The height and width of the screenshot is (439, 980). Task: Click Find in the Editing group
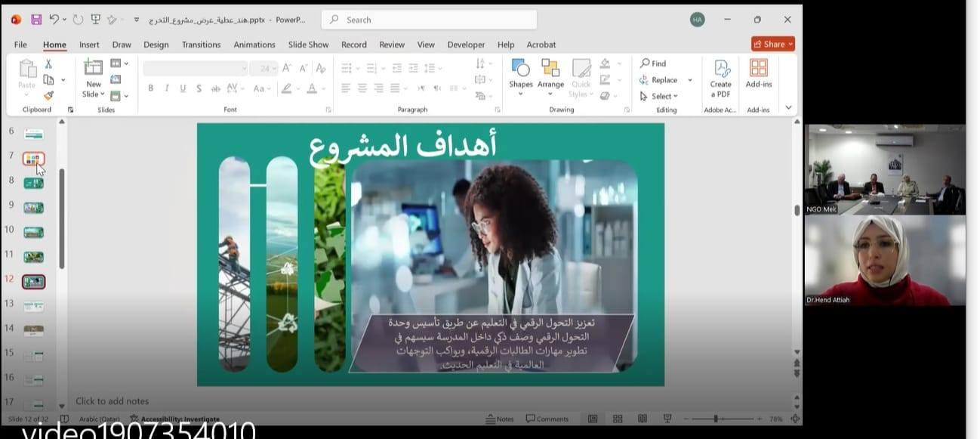653,63
